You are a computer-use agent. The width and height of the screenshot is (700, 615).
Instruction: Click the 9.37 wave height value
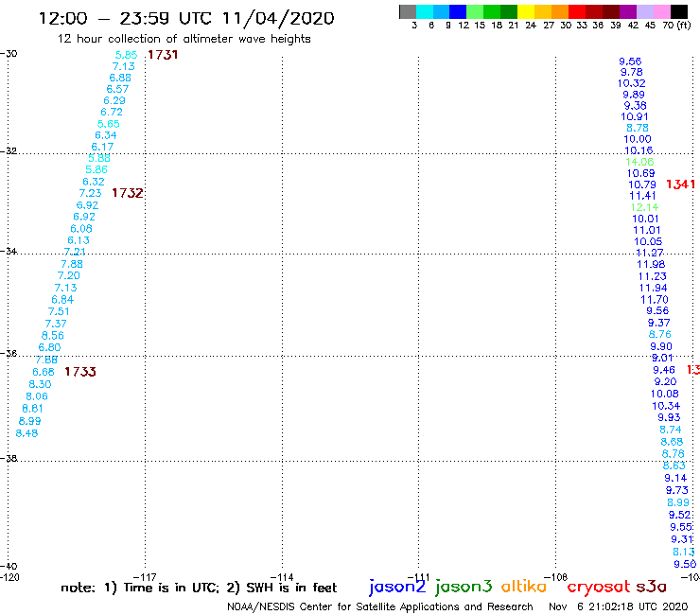point(659,323)
